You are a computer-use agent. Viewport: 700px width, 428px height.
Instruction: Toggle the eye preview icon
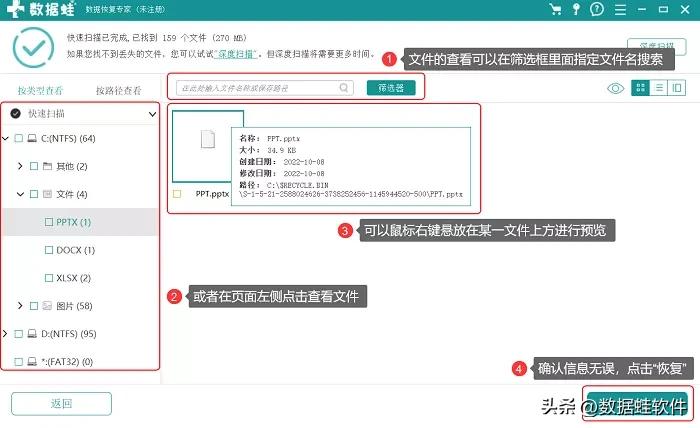(616, 88)
